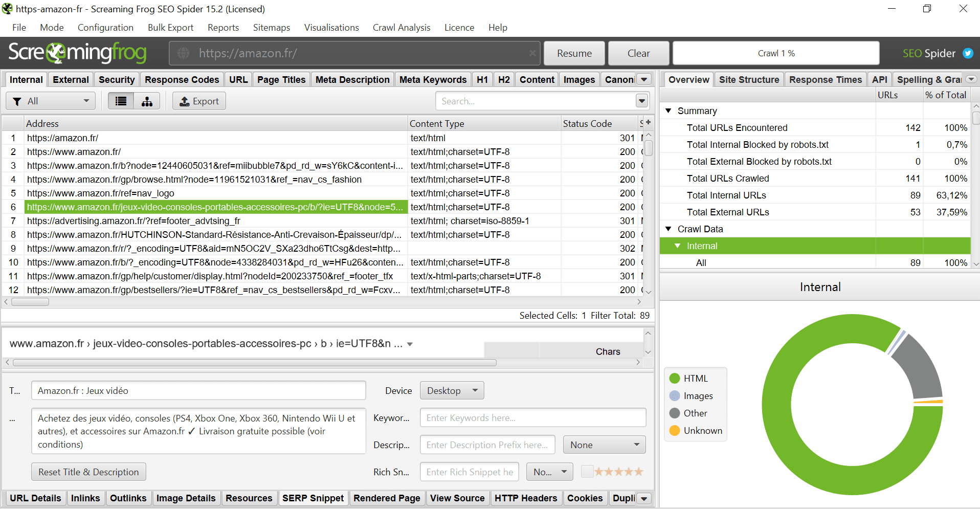Open the Bulk Export menu
980x509 pixels.
pyautogui.click(x=170, y=28)
